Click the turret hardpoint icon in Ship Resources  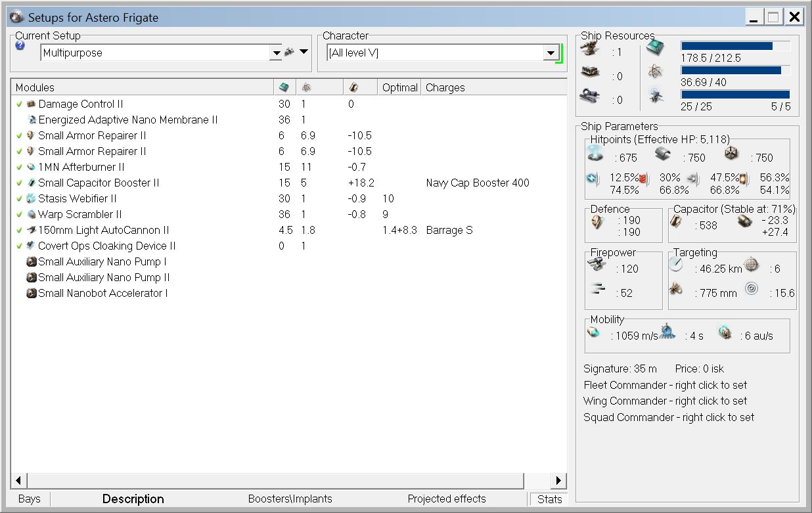pos(591,49)
